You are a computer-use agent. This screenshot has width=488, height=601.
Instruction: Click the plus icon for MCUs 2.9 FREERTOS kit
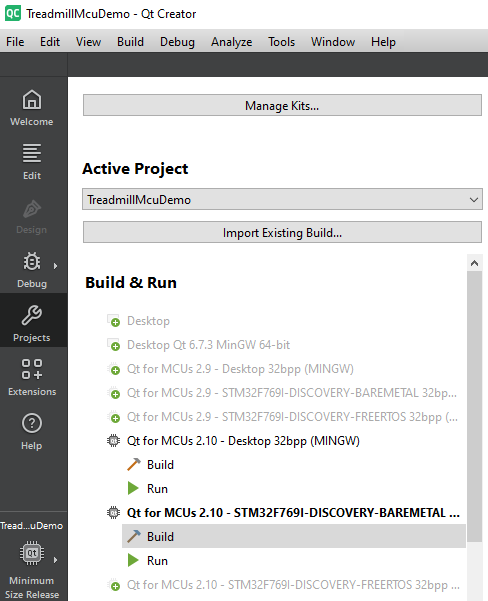click(x=113, y=417)
